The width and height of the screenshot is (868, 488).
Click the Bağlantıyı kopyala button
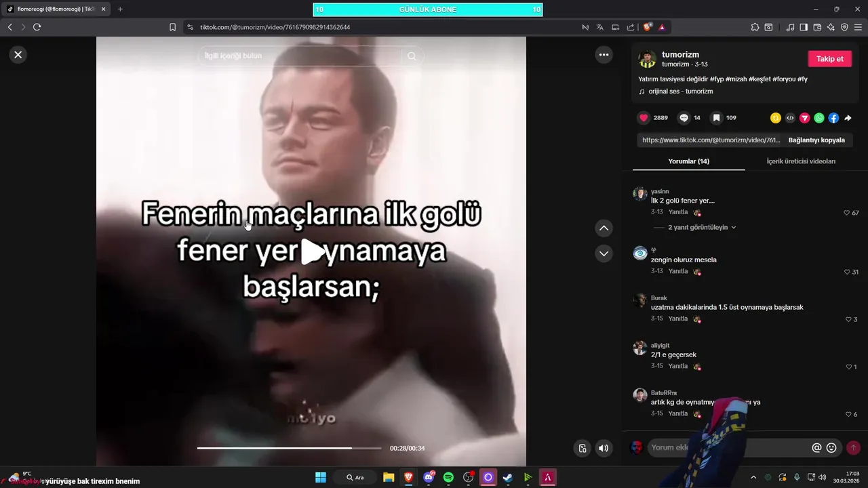click(x=816, y=140)
